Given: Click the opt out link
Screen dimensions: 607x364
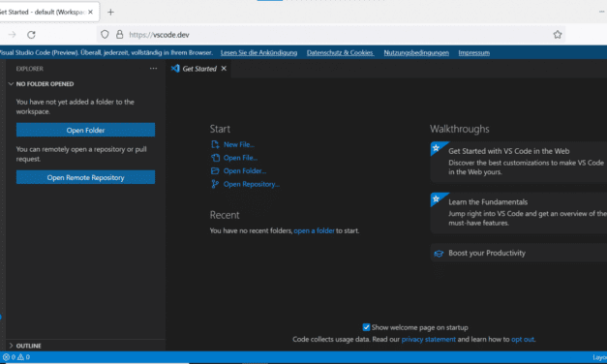Looking at the screenshot, I should coord(523,339).
